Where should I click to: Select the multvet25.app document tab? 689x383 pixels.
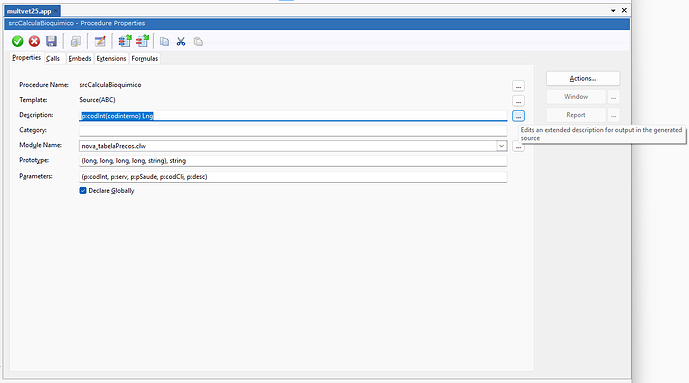(29, 11)
